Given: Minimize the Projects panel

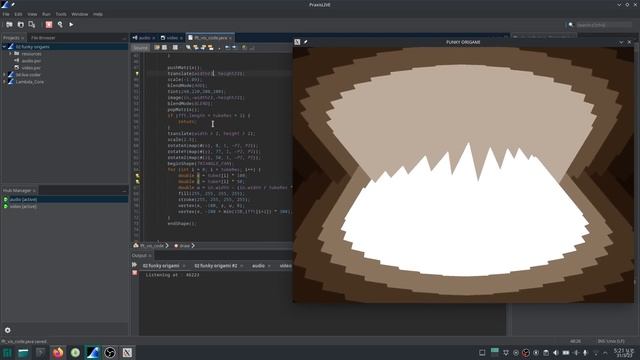Looking at the screenshot, I should point(124,38).
